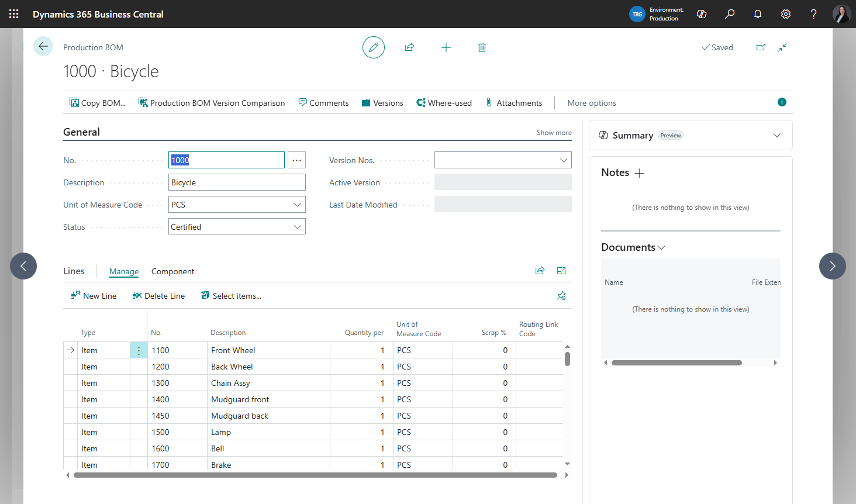Expand the Summary preview section

(x=777, y=136)
